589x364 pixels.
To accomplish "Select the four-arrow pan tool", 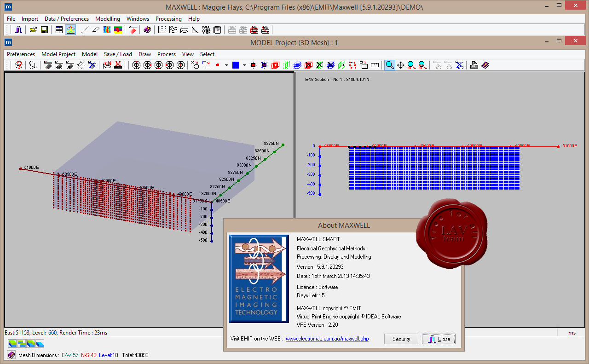I will click(x=400, y=65).
